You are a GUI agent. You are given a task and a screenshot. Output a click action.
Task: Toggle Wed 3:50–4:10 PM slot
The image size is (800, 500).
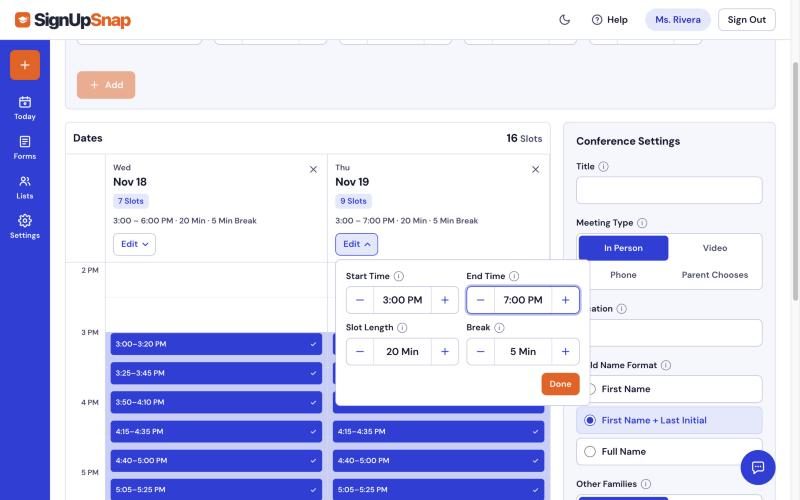pos(216,403)
